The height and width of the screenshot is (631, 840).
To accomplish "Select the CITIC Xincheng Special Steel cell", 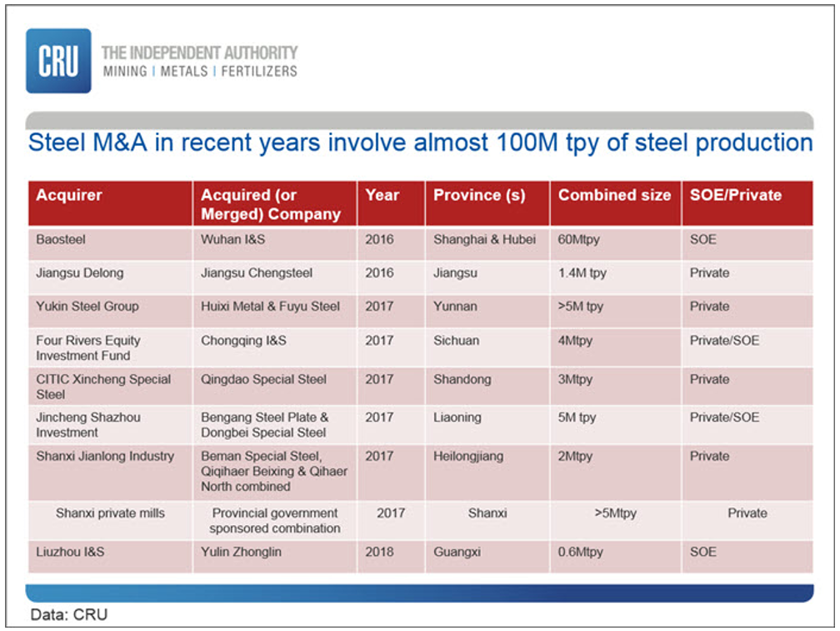I will tap(103, 386).
